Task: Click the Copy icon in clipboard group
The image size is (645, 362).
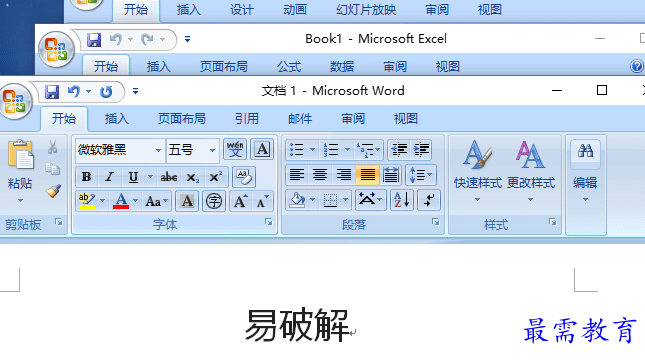Action: [x=52, y=169]
